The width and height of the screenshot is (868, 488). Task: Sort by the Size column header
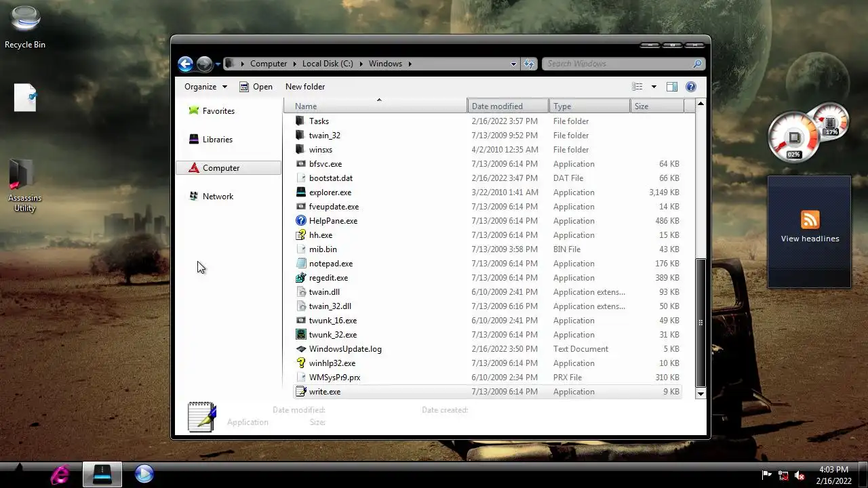pos(657,106)
